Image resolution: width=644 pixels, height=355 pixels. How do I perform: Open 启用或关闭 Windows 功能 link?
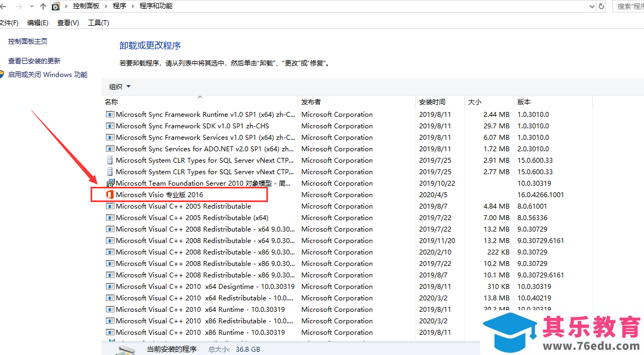click(x=47, y=74)
